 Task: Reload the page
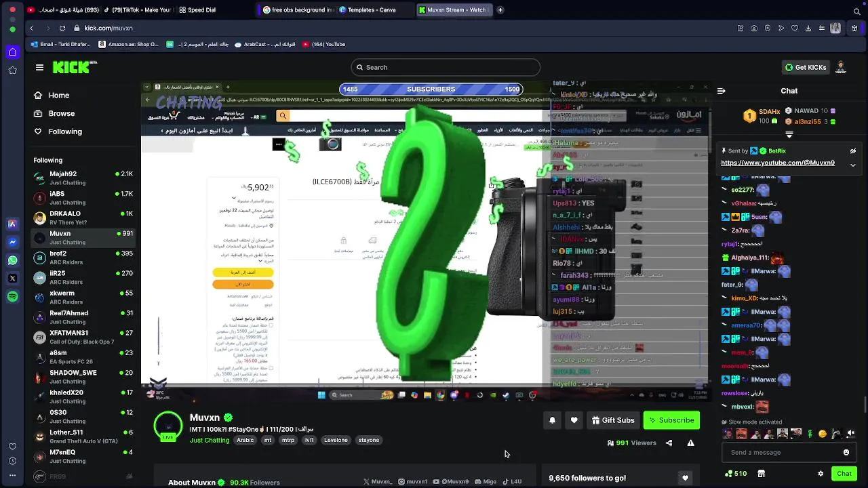tap(62, 28)
